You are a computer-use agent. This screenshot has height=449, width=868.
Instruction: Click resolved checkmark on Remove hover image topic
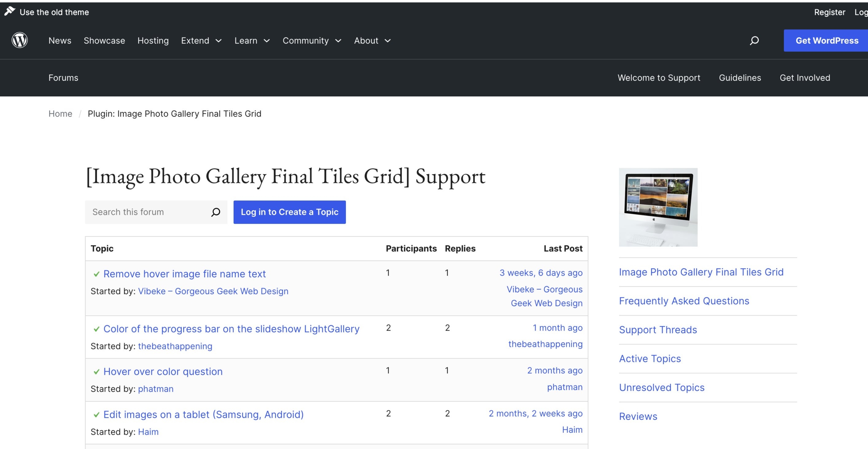coord(97,274)
